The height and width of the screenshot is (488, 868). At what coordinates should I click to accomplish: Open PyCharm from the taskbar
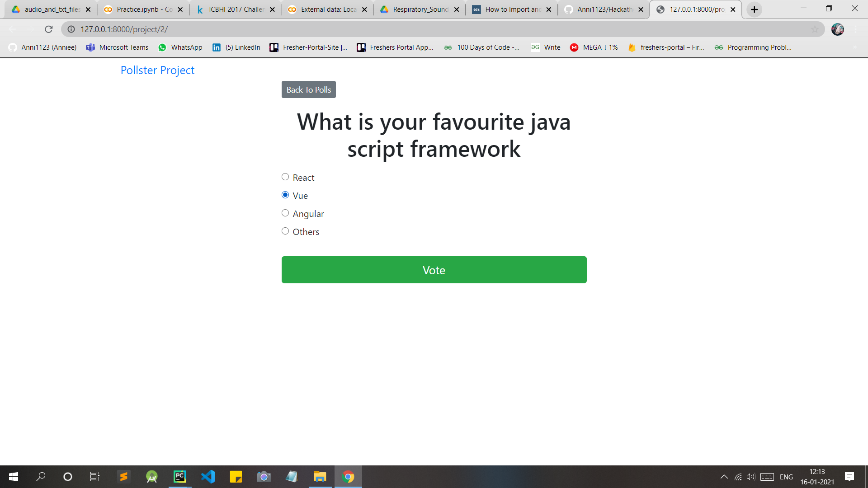[180, 477]
